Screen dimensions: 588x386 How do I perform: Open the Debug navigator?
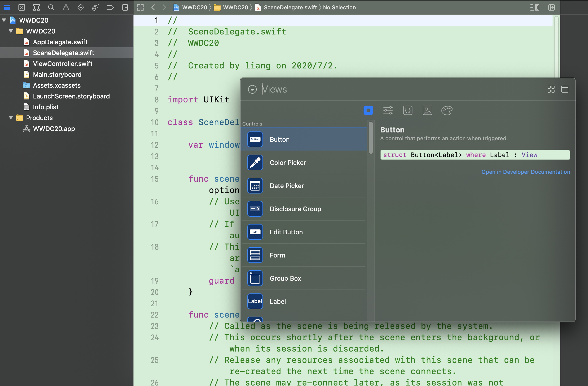(95, 7)
